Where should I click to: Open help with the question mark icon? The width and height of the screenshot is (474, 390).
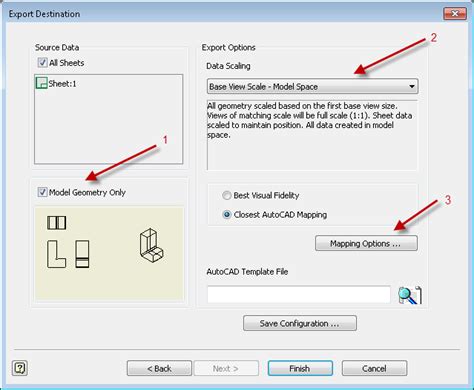[x=20, y=368]
